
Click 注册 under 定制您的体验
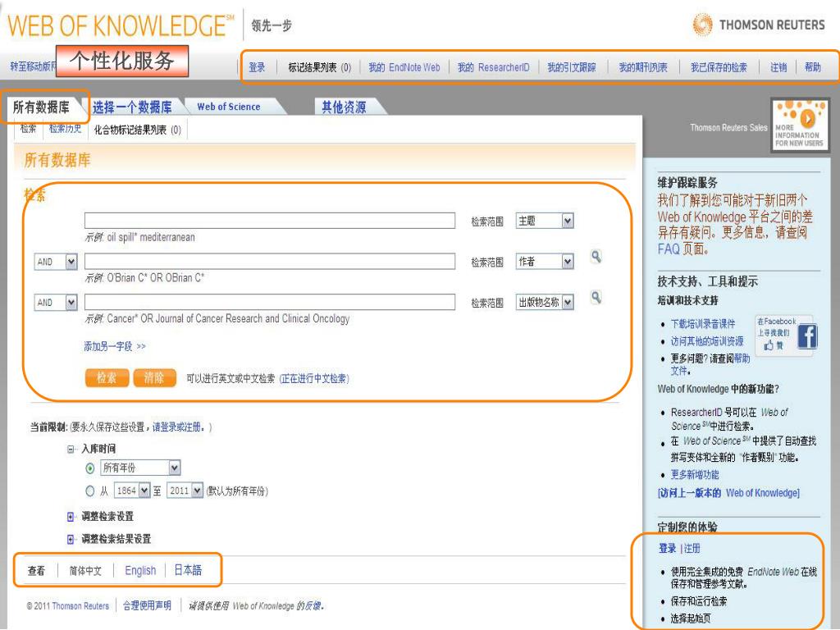tap(692, 549)
